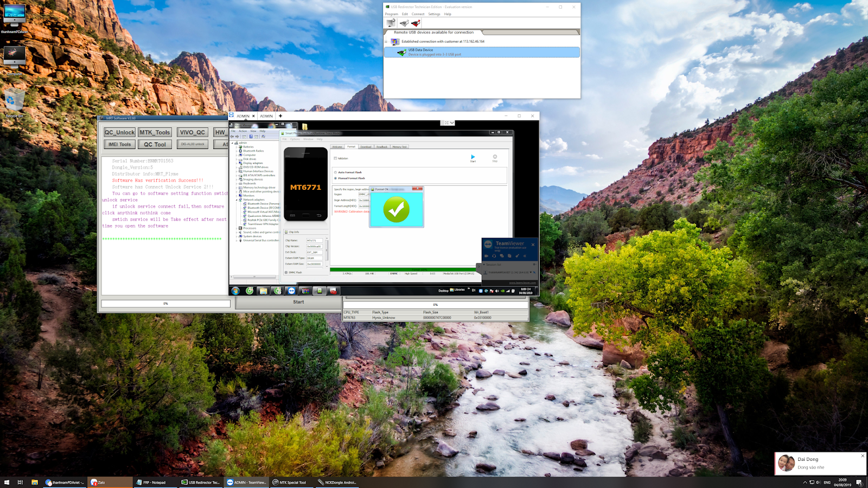Image resolution: width=868 pixels, height=488 pixels.
Task: Click the QC Tool button in MRT Software
Action: click(155, 144)
